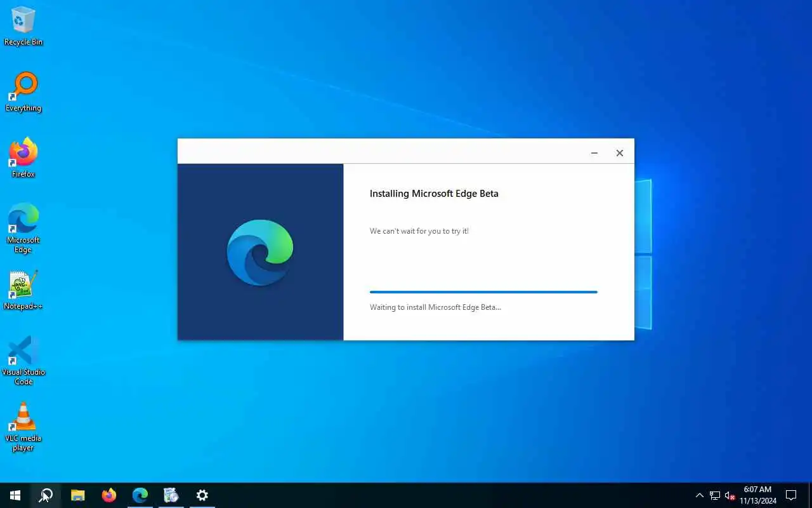The image size is (812, 508).
Task: Show hidden system tray icons
Action: (700, 495)
